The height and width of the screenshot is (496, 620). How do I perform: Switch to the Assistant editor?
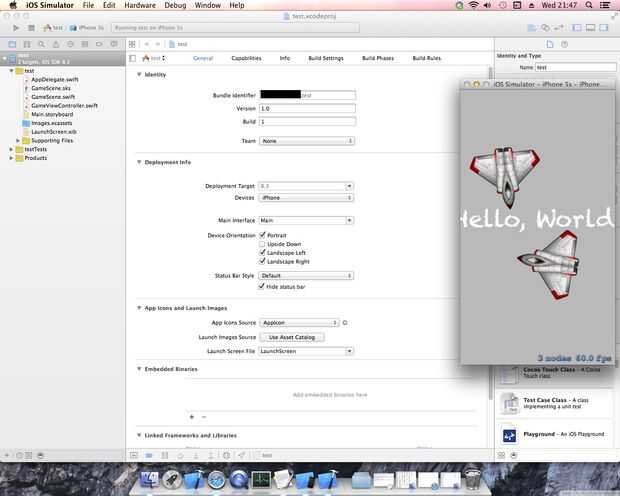click(x=545, y=28)
